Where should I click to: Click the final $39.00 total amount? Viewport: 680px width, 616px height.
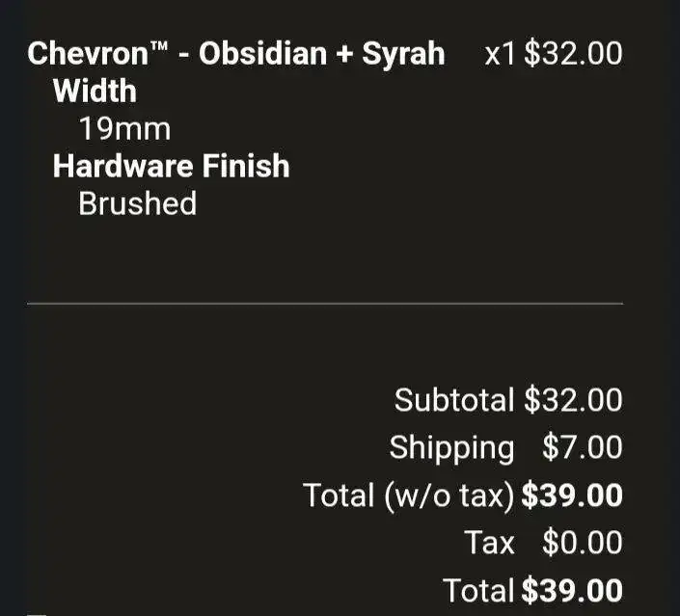point(572,589)
